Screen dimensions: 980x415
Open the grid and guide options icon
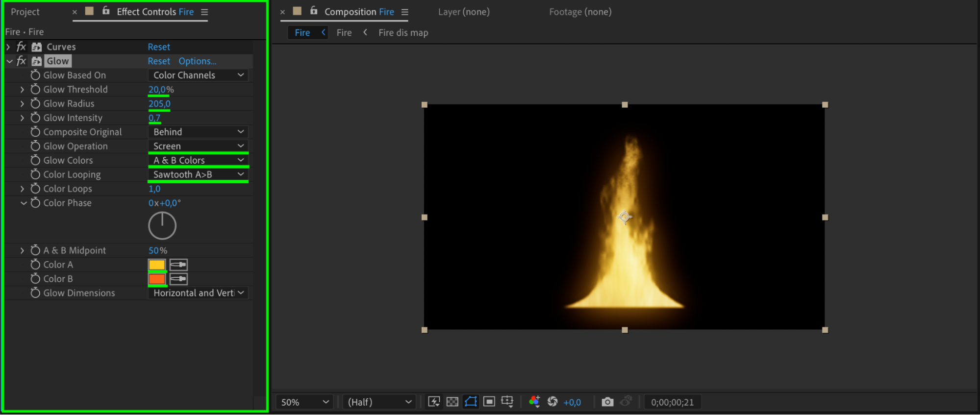click(x=507, y=402)
